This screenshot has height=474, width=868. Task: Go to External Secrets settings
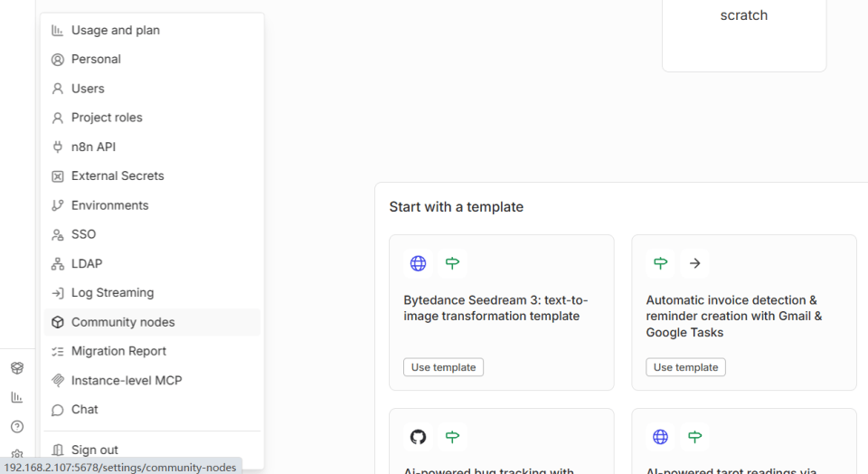click(118, 175)
